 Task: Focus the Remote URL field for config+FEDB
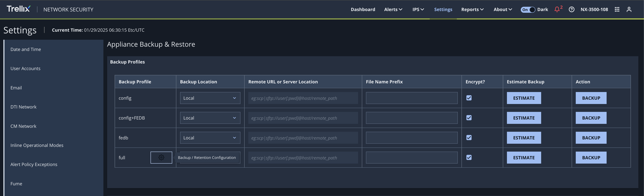(x=303, y=118)
